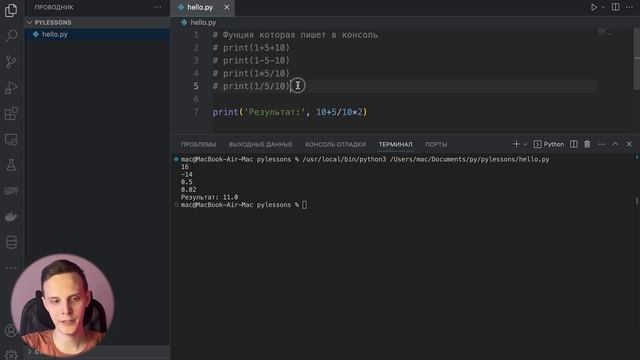This screenshot has width=640, height=360.
Task: Close the hello.py editor tab
Action: coord(227,7)
